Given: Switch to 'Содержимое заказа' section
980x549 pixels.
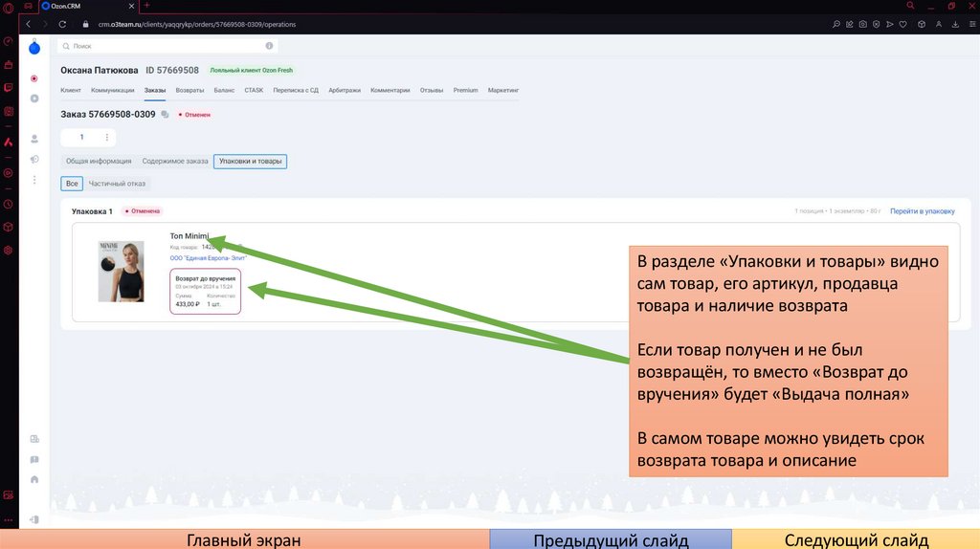Looking at the screenshot, I should (175, 161).
